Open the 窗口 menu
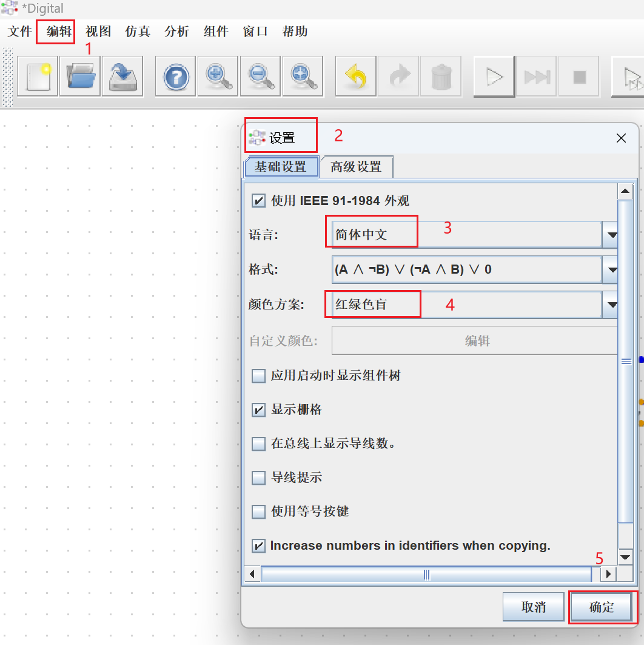644x645 pixels. pos(255,32)
